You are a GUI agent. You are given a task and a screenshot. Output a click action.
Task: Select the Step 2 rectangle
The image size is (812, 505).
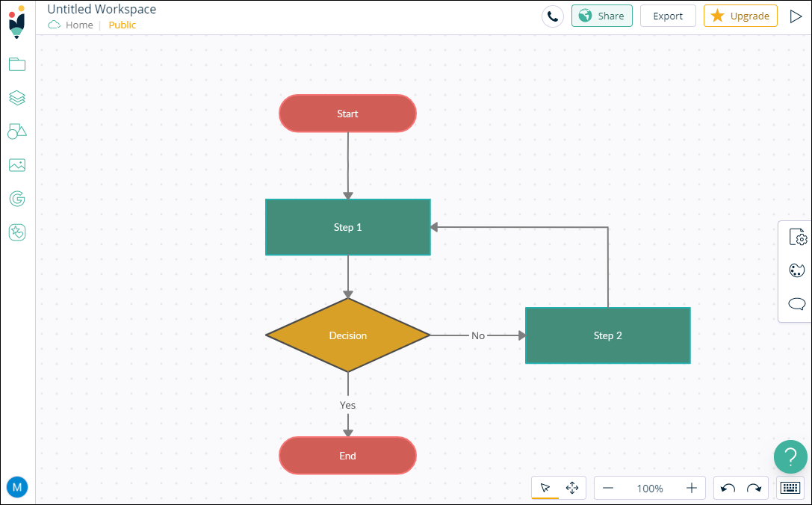point(607,335)
